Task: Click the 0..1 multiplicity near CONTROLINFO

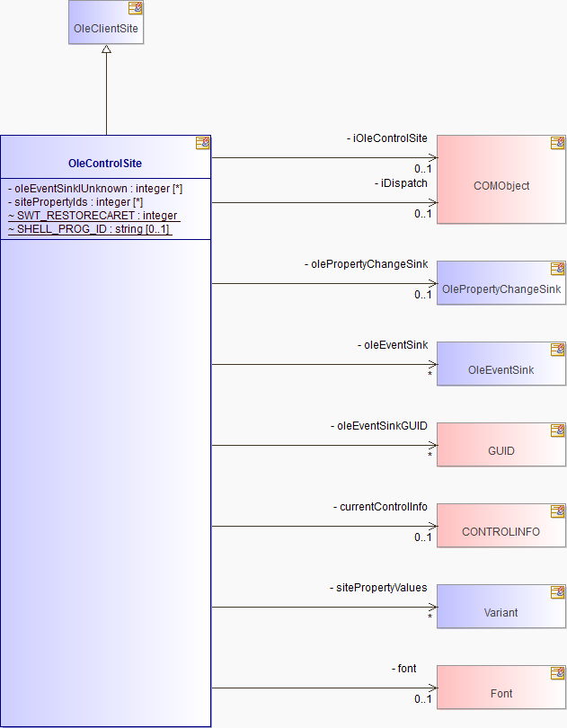Action: (423, 537)
